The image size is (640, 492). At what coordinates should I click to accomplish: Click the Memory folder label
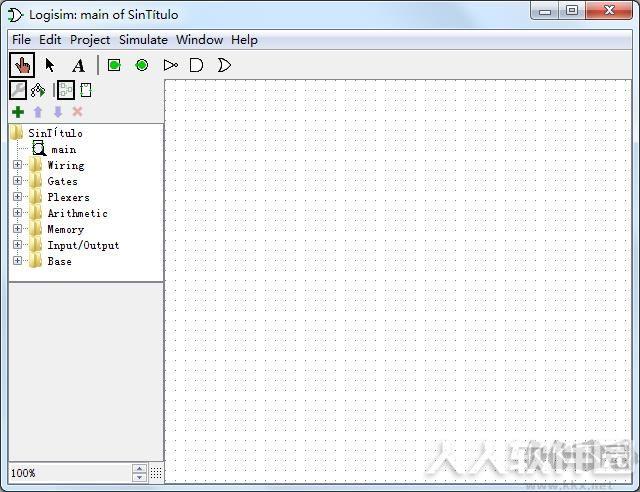(x=65, y=229)
